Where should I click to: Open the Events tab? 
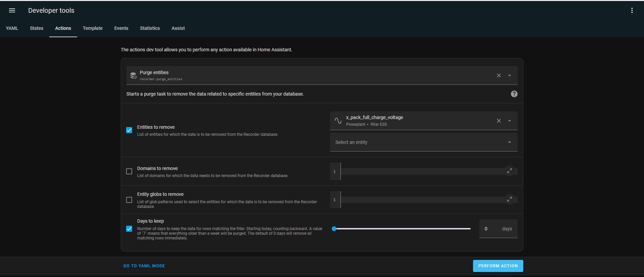(x=121, y=28)
